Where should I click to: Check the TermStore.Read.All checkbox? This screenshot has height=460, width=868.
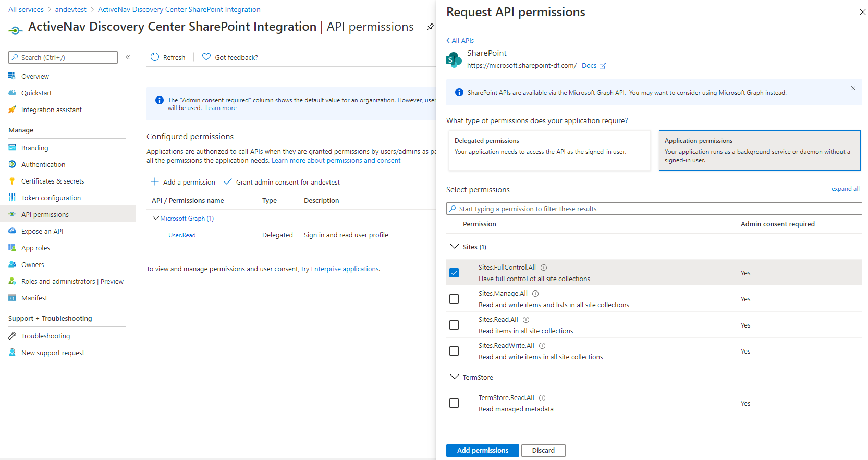pyautogui.click(x=454, y=403)
